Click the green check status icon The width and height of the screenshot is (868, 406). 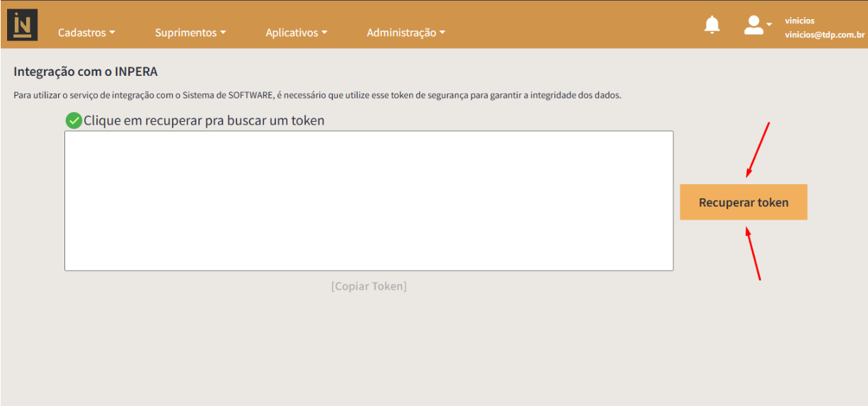[74, 120]
